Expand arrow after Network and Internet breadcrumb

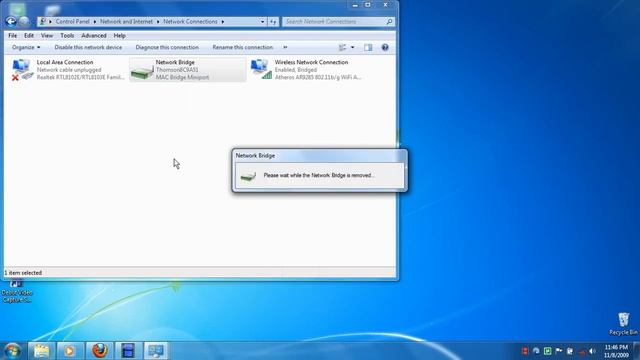coord(158,22)
